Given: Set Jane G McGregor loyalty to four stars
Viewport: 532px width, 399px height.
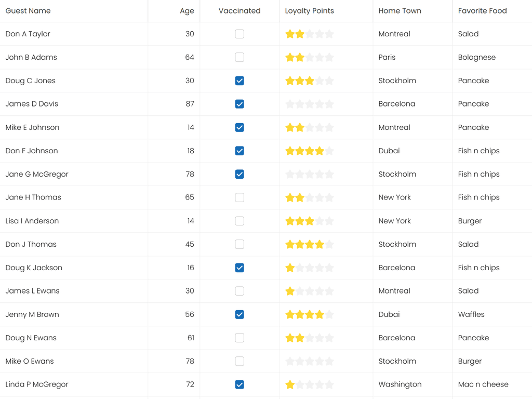Looking at the screenshot, I should coord(320,175).
